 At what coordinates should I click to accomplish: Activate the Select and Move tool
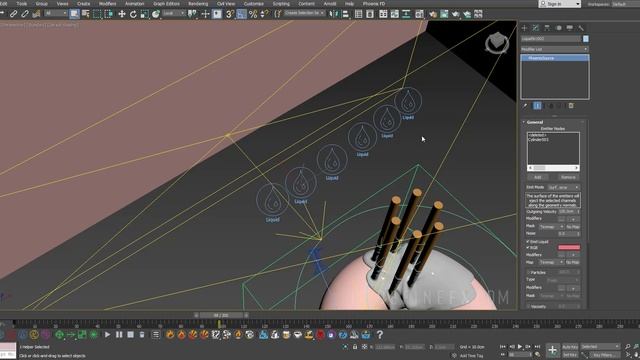click(122, 14)
